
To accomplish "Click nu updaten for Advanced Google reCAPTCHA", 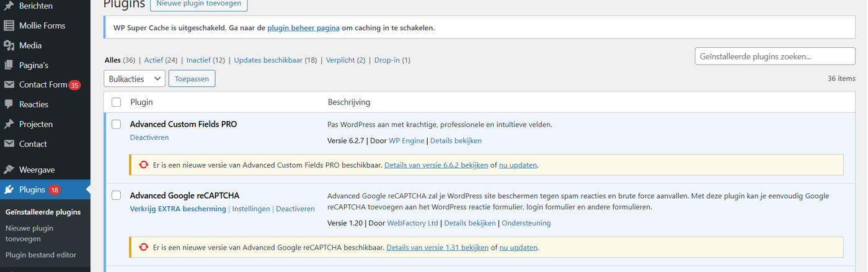I will point(518,247).
